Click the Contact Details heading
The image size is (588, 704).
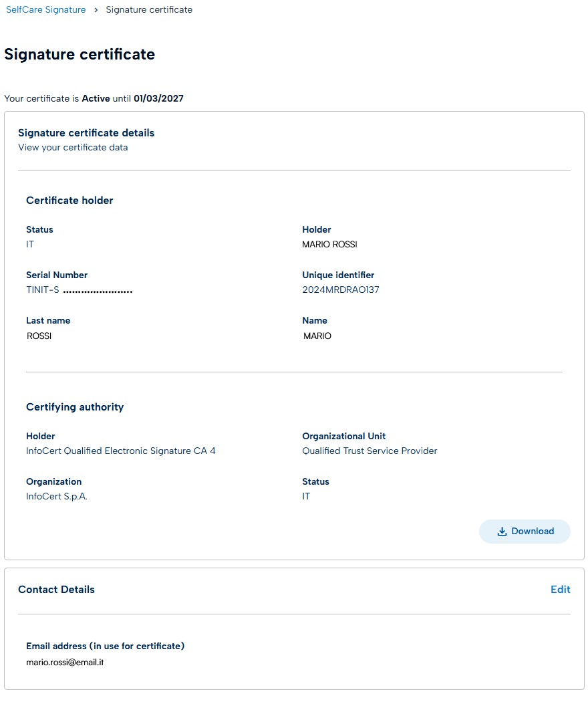pos(57,590)
